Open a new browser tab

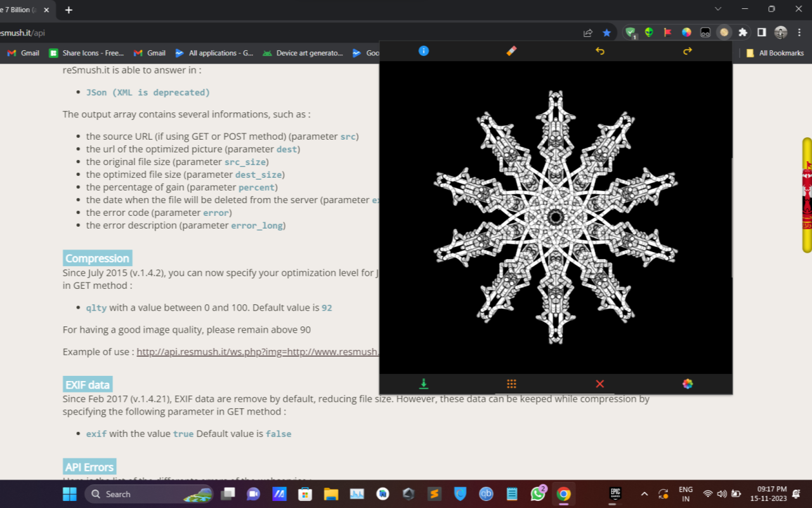click(x=68, y=10)
